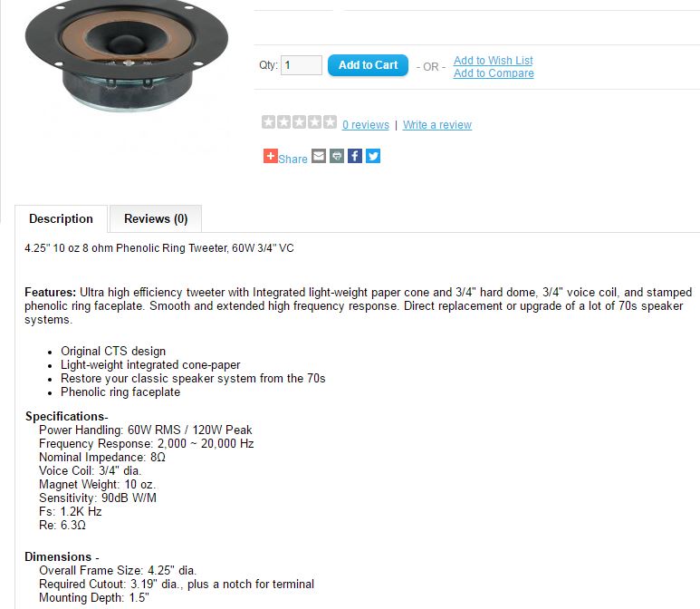Focus the Qty input field
This screenshot has height=609, width=700.
click(302, 65)
